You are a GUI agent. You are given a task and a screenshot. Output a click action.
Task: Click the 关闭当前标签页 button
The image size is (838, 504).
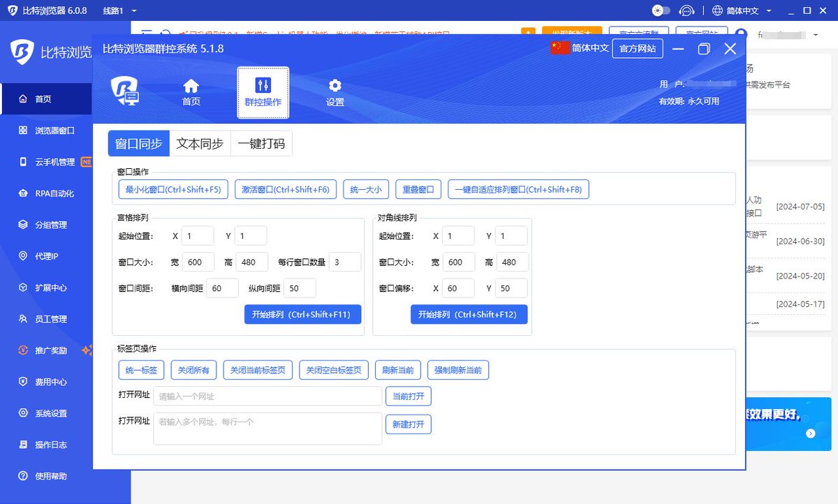(x=258, y=370)
